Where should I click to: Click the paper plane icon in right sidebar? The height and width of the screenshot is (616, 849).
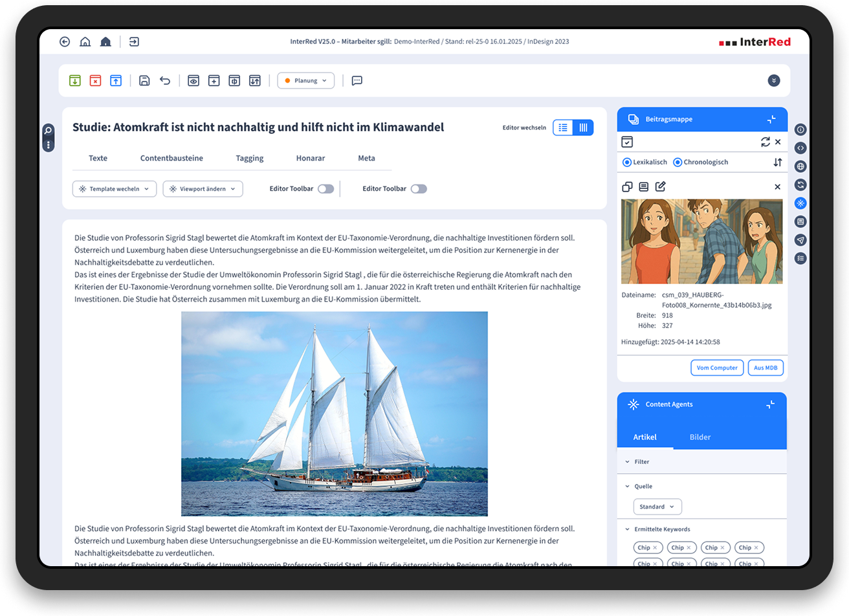point(800,240)
